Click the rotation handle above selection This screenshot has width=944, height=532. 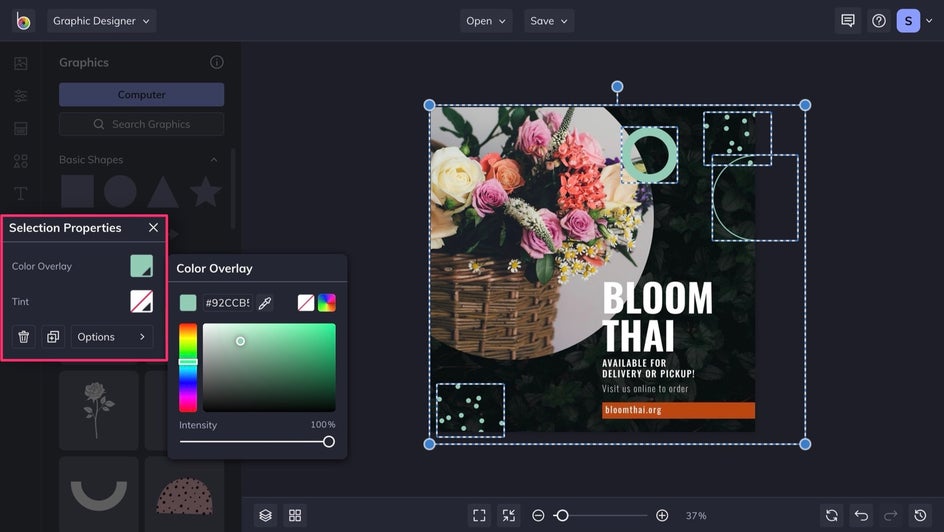[x=617, y=87]
